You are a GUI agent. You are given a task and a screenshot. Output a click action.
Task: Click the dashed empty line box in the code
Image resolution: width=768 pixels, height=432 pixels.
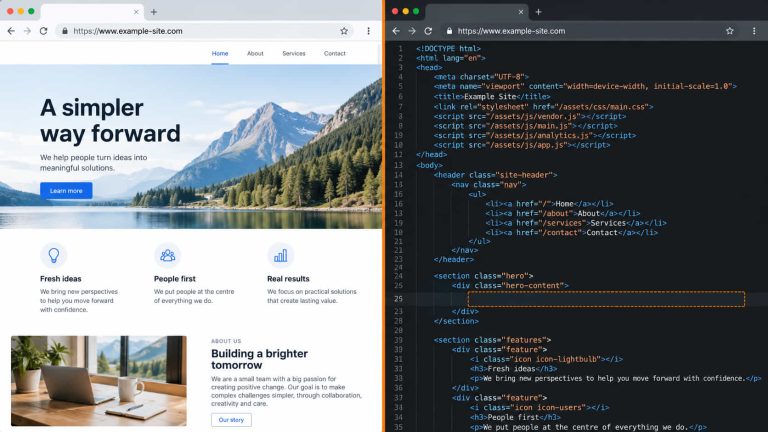click(606, 299)
